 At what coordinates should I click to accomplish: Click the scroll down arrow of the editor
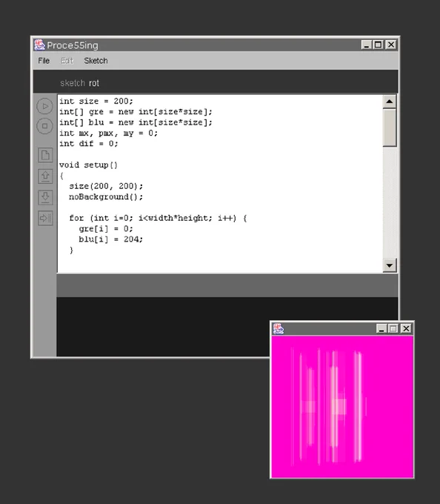[390, 265]
